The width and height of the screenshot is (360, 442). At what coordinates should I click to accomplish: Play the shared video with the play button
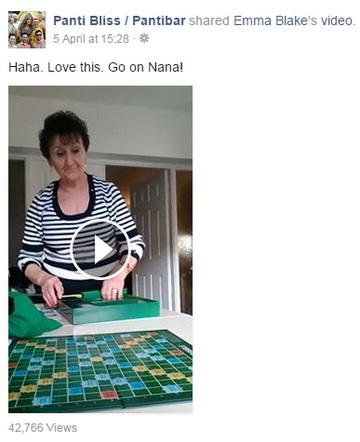point(100,249)
